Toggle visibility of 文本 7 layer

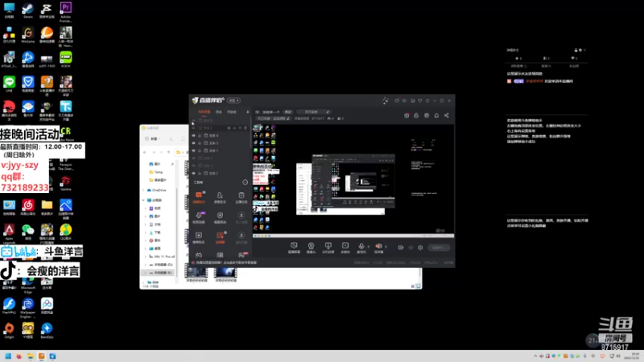pos(194,173)
